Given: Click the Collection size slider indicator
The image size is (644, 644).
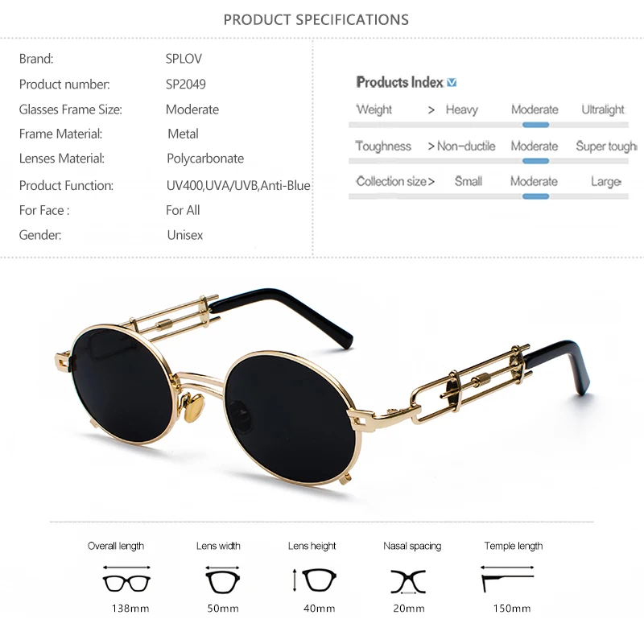Looking at the screenshot, I should point(535,196).
